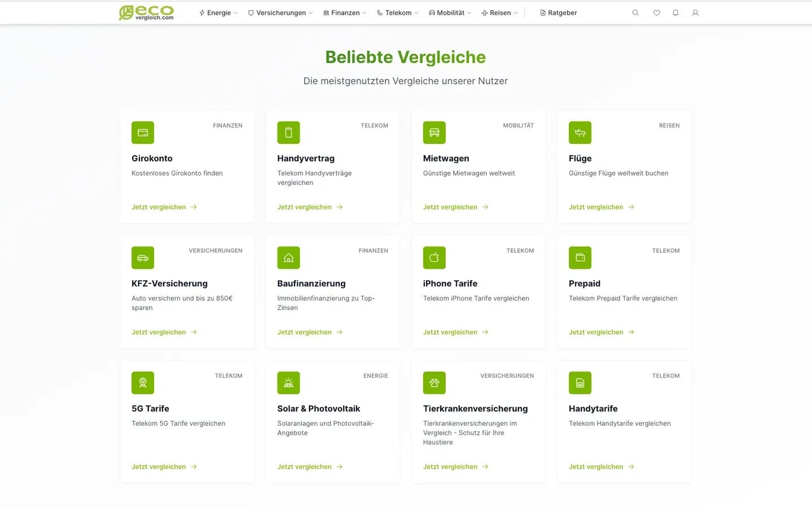
Task: Expand the Mobilität menu dropdown
Action: tap(450, 12)
